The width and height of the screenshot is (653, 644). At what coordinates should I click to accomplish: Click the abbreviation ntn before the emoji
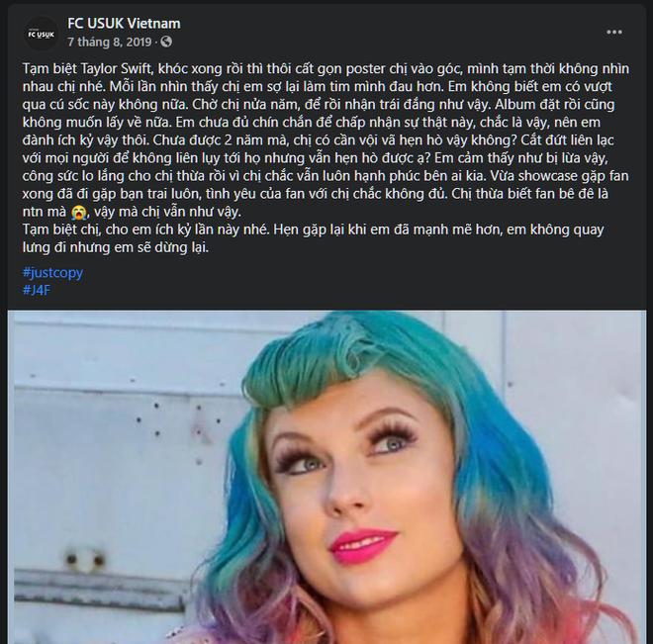pos(33,212)
